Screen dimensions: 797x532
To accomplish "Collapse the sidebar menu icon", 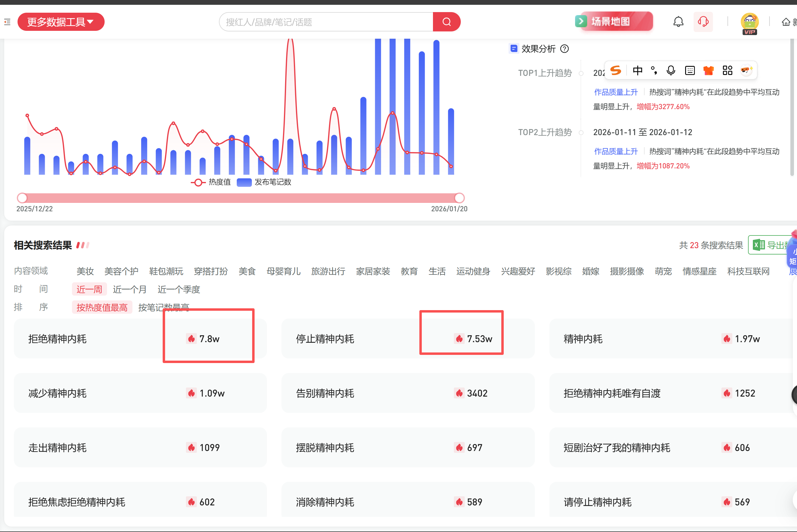I will [7, 22].
